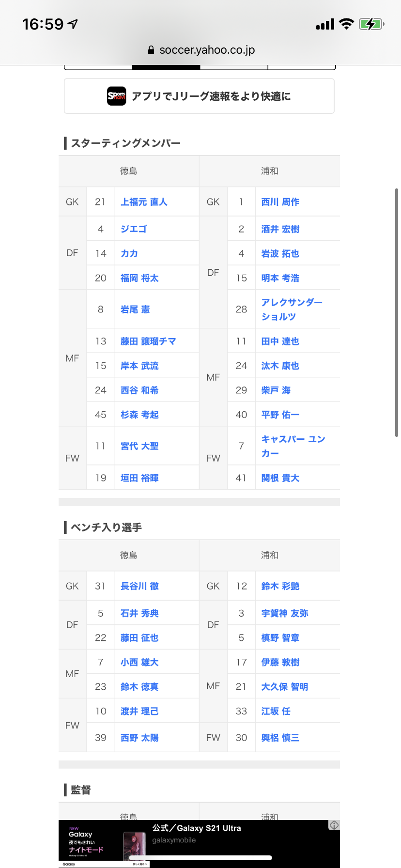Click the page scrollbar on right edge

[397, 312]
